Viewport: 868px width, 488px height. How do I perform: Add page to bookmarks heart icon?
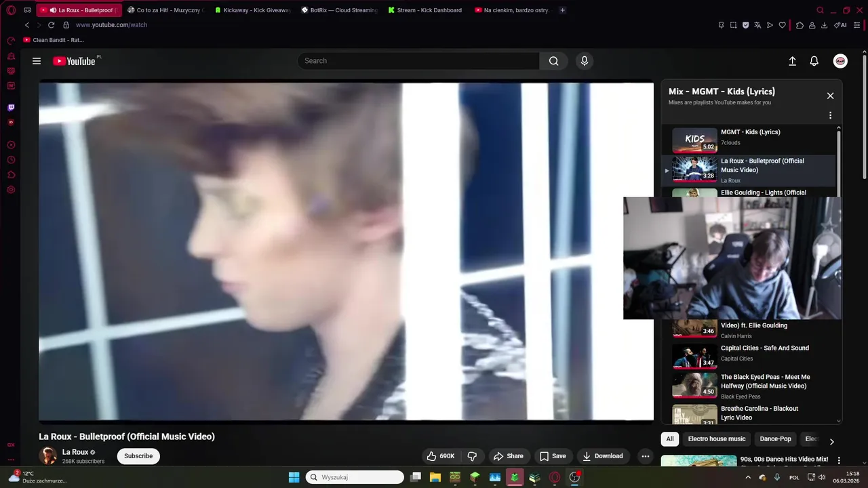coord(782,25)
